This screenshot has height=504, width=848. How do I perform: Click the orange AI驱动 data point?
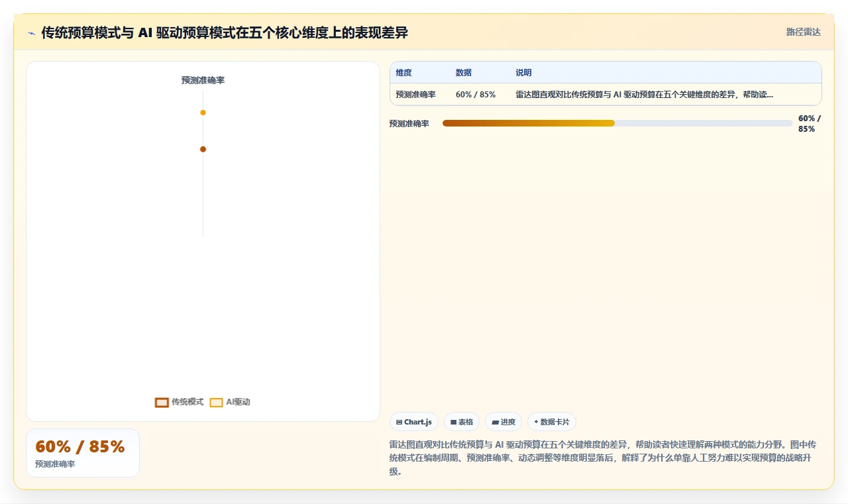pos(203,113)
